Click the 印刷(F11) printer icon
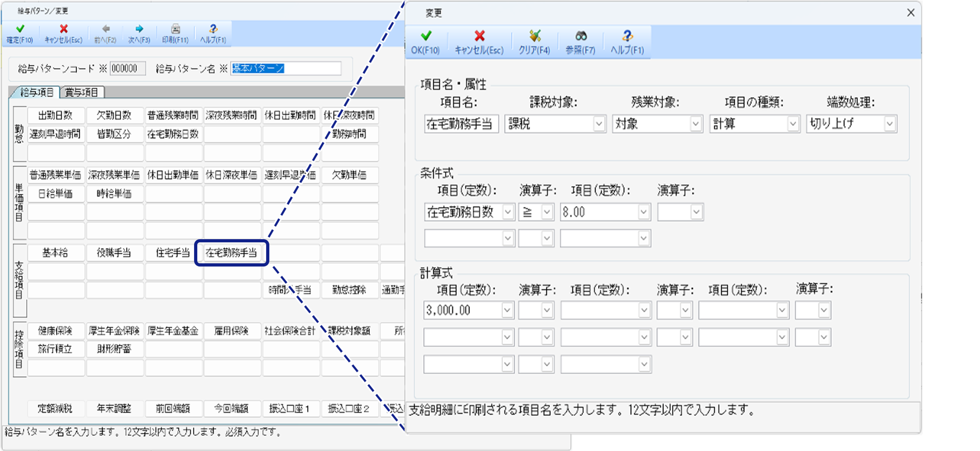The height and width of the screenshot is (451, 980). coord(175,34)
